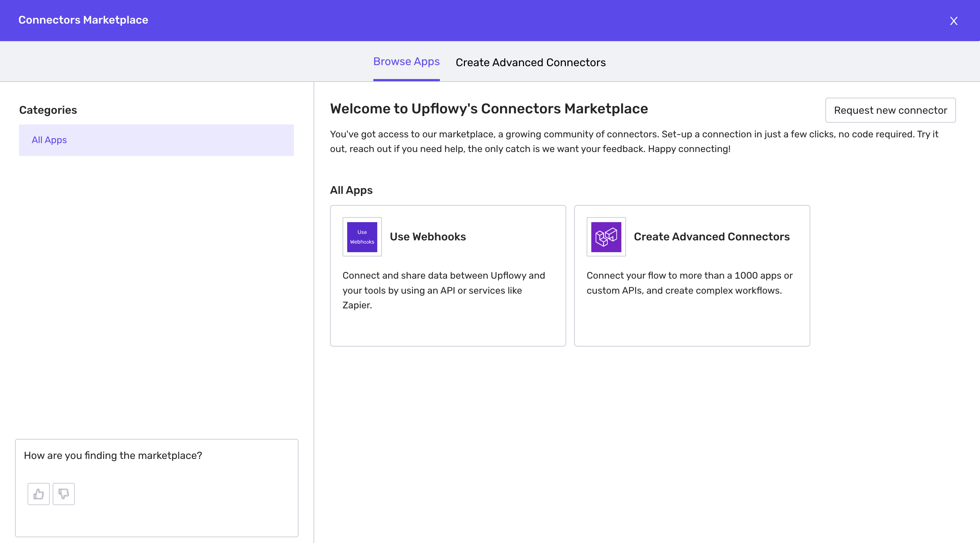Click the Welcome to Upflowy's Connectors Marketplace heading

pos(489,109)
